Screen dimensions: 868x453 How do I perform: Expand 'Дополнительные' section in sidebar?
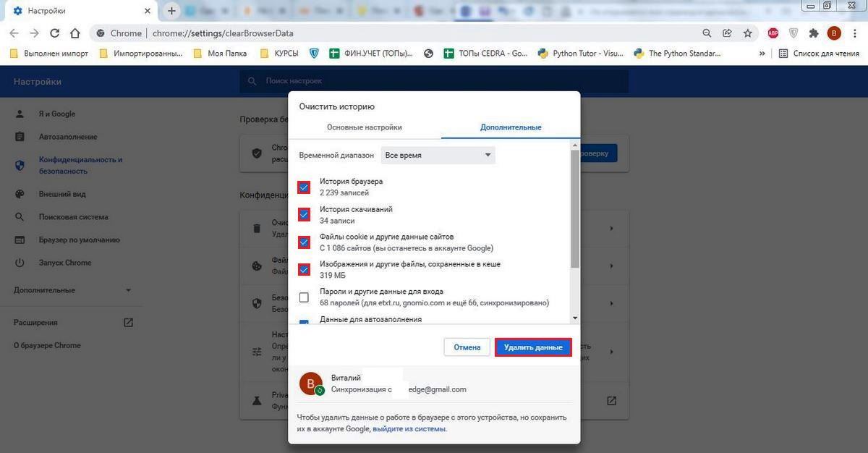tap(72, 290)
